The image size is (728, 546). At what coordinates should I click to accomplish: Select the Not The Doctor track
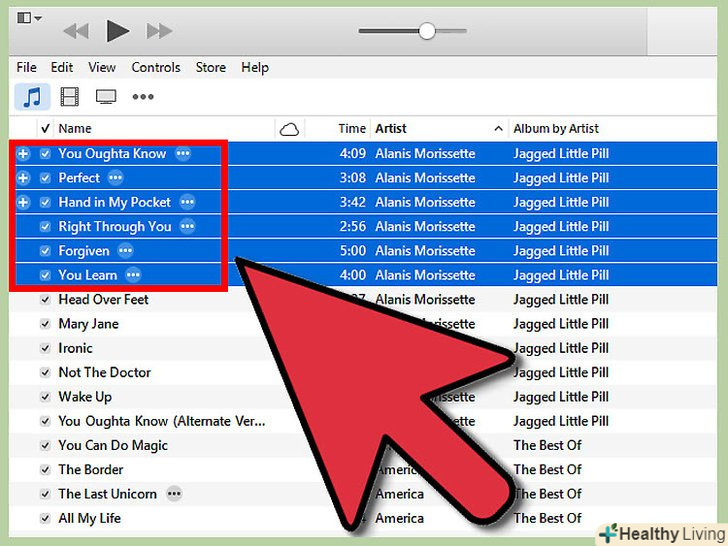(x=105, y=372)
